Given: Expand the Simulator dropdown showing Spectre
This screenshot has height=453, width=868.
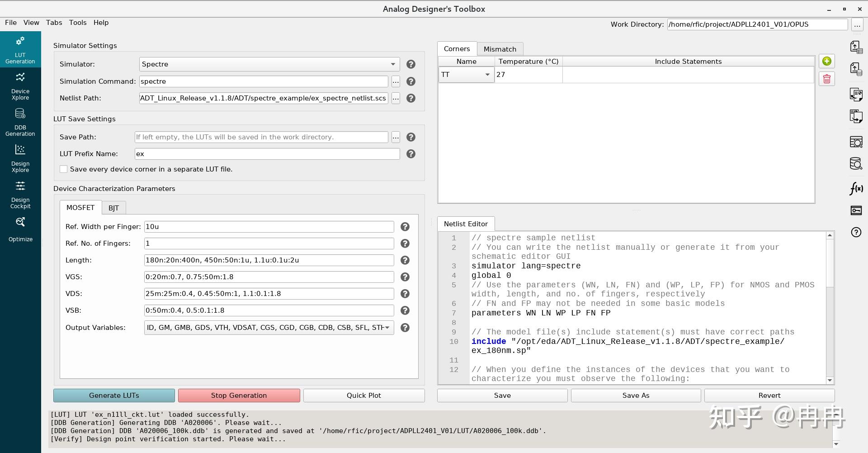Looking at the screenshot, I should click(269, 64).
